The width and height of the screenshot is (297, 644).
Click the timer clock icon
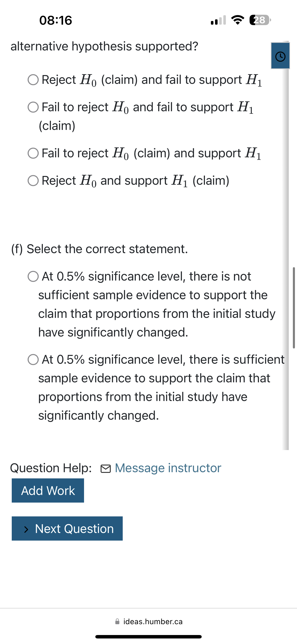pos(280,56)
